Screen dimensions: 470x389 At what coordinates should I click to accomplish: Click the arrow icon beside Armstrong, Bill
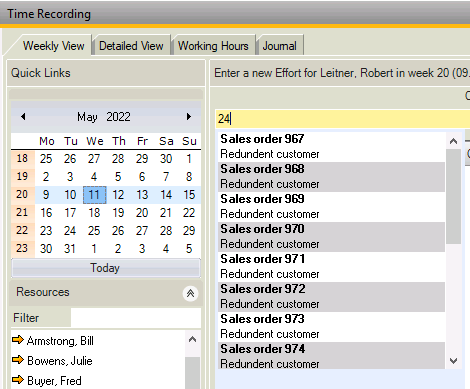pyautogui.click(x=18, y=340)
